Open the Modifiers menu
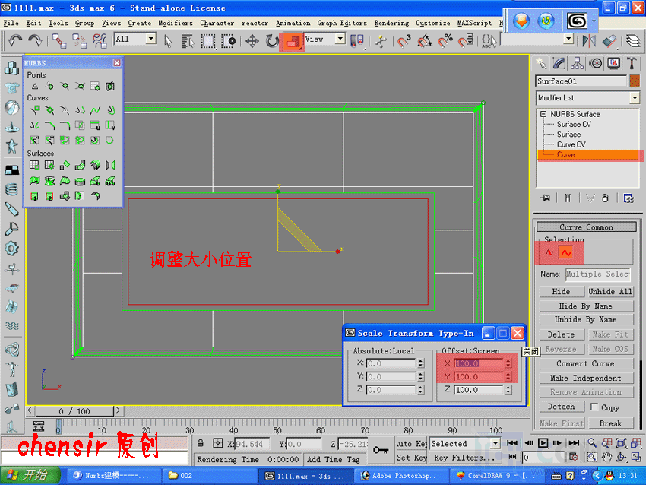Image resolution: width=646 pixels, height=485 pixels. pyautogui.click(x=175, y=23)
